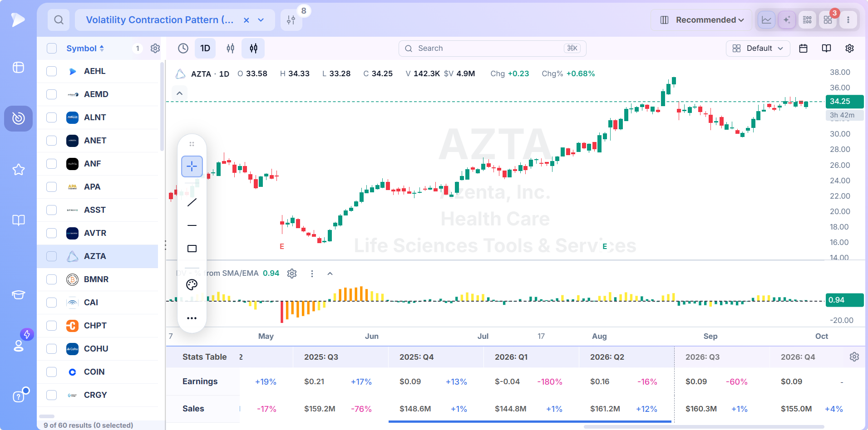Open Stats Table settings gear

[854, 357]
